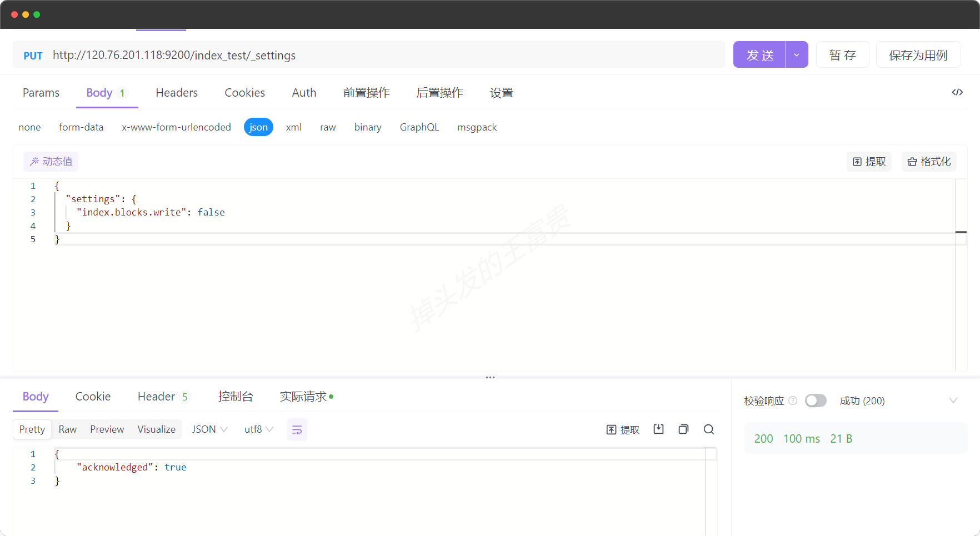Viewport: 980px width, 536px height.
Task: Click the response 提取 button
Action: 622,429
